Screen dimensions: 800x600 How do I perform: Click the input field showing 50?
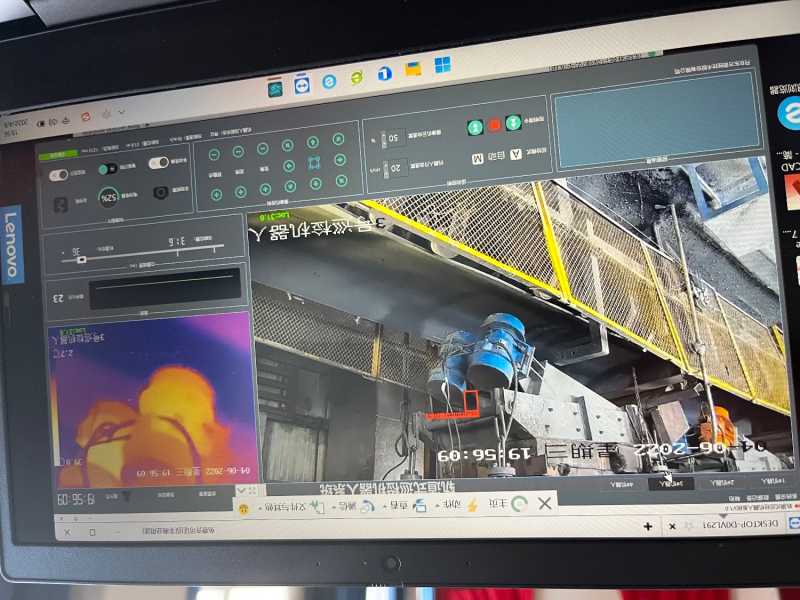pyautogui.click(x=392, y=137)
